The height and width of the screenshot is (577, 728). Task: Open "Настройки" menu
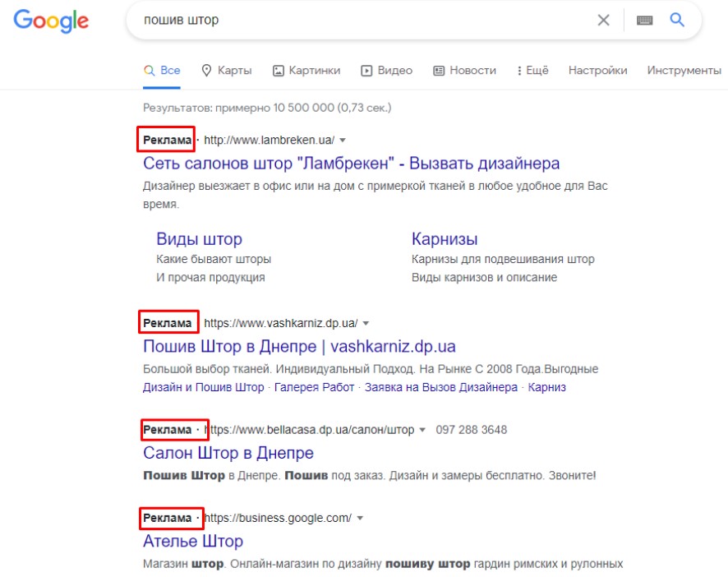pos(597,71)
